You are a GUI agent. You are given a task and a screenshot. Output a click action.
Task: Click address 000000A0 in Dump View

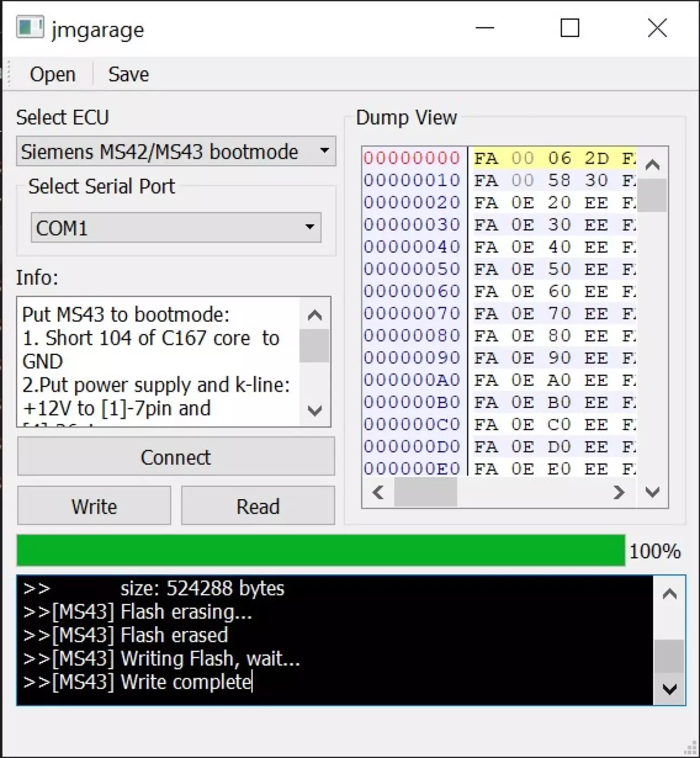412,380
